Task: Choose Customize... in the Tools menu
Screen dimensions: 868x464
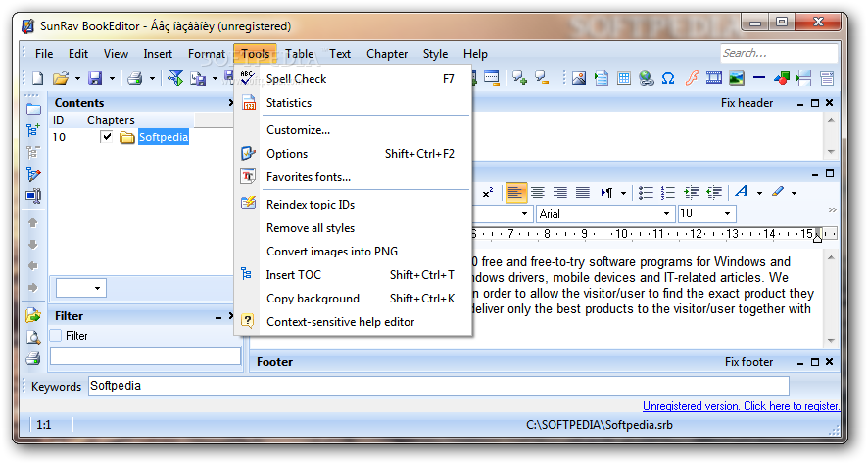Action: tap(354, 130)
